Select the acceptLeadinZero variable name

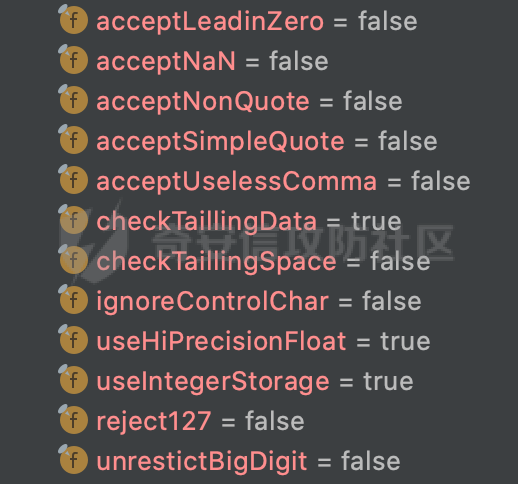coord(210,22)
